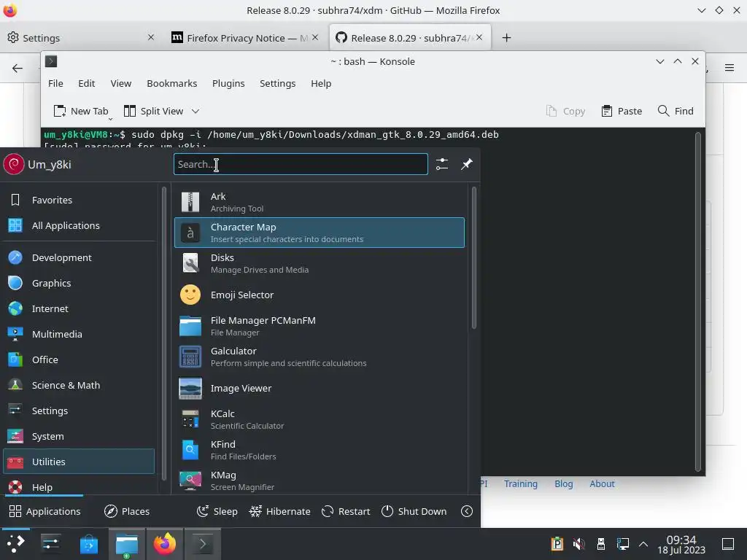Image resolution: width=747 pixels, height=560 pixels.
Task: Open KMag screen magnifier
Action: (320, 481)
